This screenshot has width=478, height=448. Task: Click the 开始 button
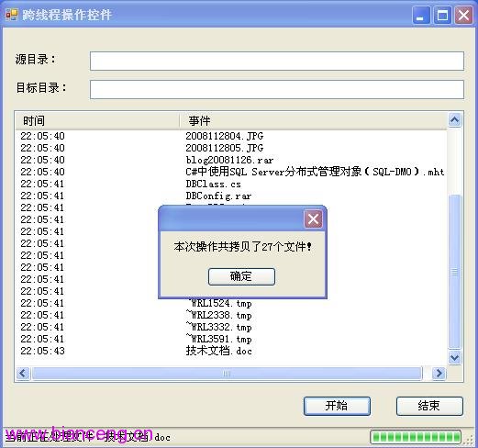[x=337, y=406]
